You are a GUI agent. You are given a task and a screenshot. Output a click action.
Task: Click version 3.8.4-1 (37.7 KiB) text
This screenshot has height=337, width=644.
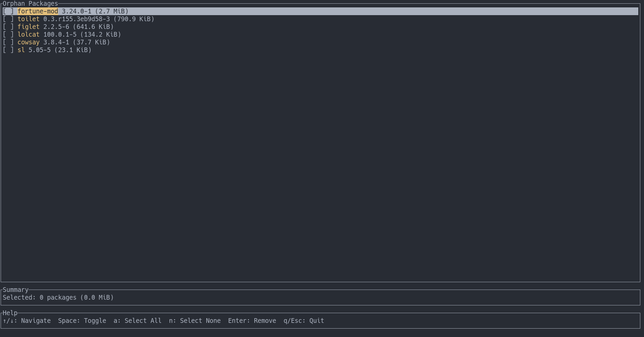(x=77, y=42)
